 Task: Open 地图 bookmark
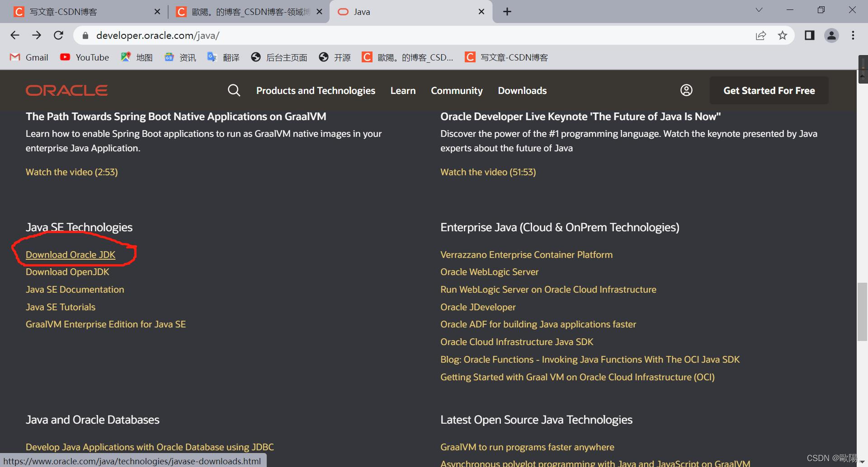(137, 57)
